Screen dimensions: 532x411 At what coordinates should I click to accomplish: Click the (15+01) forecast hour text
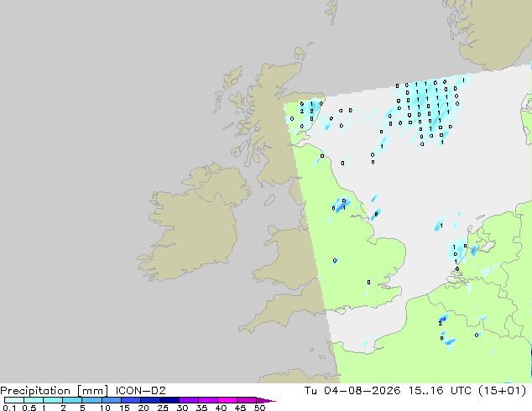502,390
